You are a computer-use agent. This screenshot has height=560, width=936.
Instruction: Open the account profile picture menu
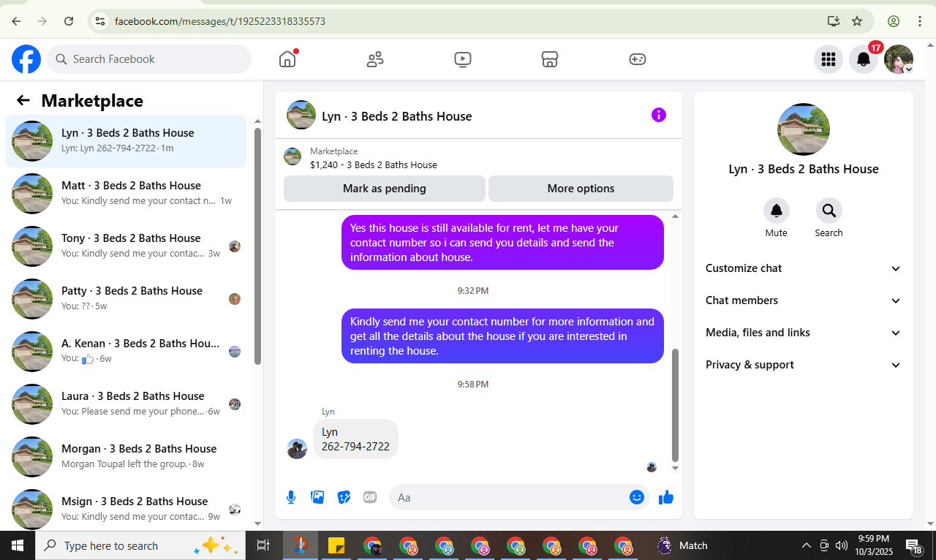tap(899, 59)
